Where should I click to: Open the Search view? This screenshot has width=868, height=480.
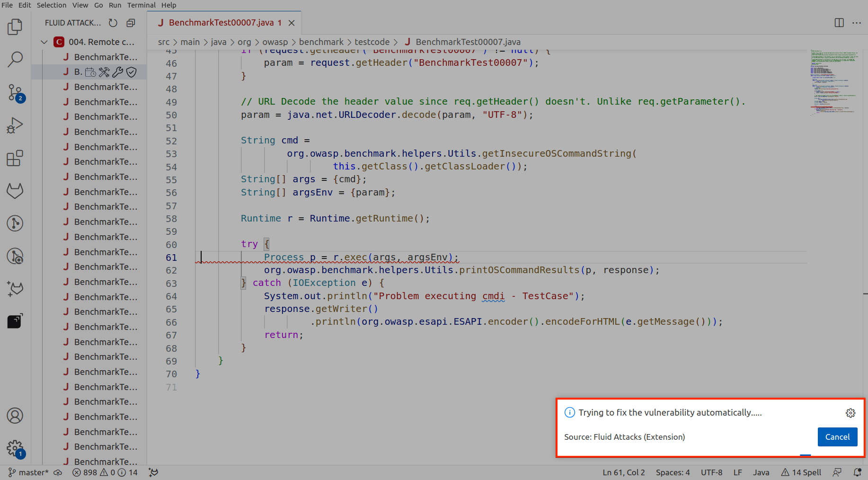click(15, 60)
